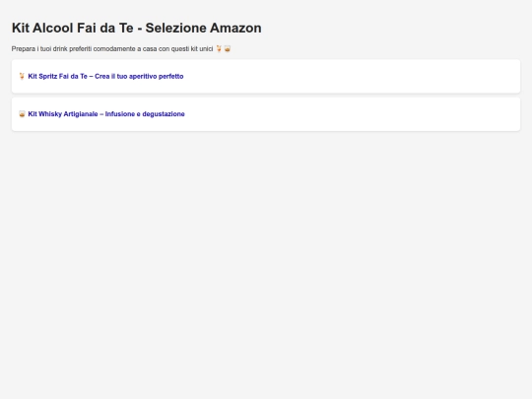The image size is (532, 399).
Task: Click the cocktail emoji in the subtitle line
Action: (x=219, y=49)
